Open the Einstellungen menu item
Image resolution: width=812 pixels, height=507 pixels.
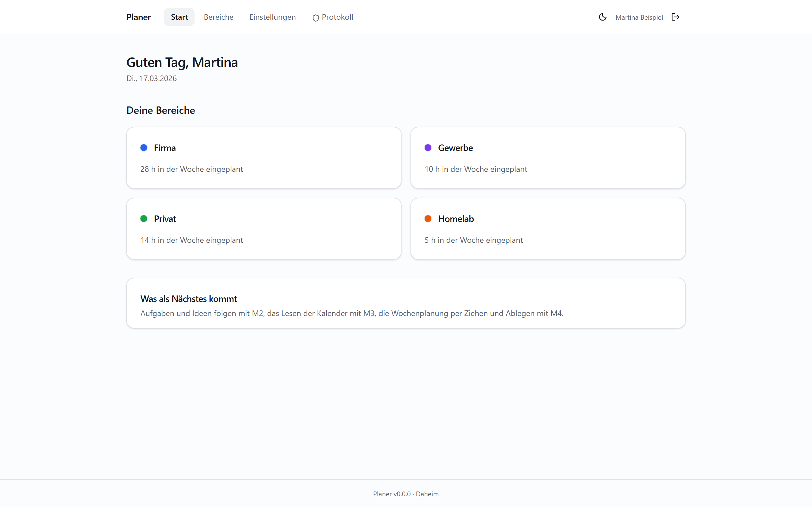272,17
